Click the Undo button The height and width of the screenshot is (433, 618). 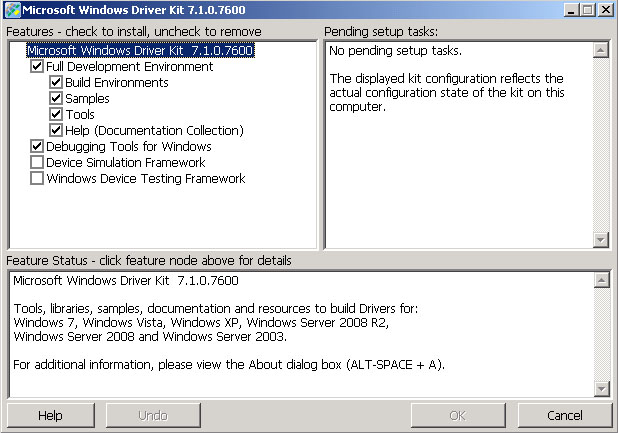[153, 415]
